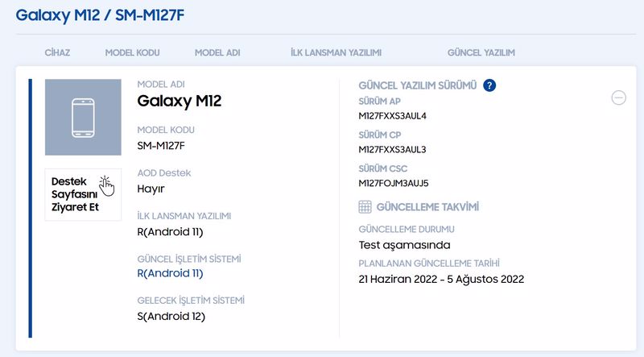Viewport: 644px width, 357px height.
Task: Open the R(Android 11) current OS link
Action: click(170, 273)
